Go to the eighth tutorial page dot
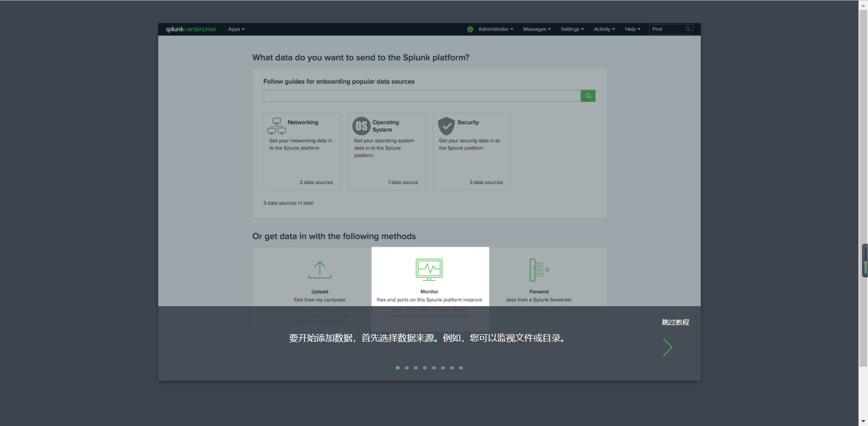The image size is (868, 426). [x=461, y=368]
